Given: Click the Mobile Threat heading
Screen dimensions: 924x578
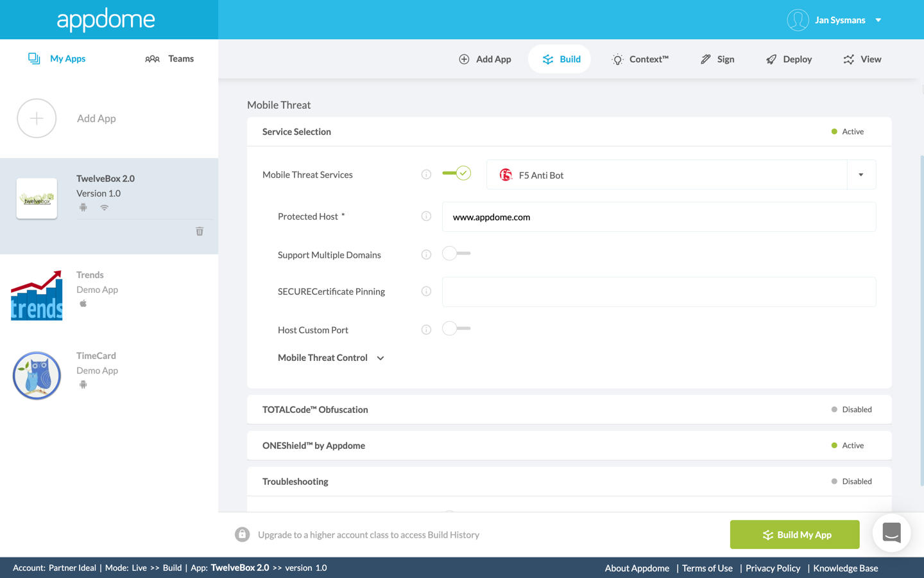Looking at the screenshot, I should click(278, 105).
